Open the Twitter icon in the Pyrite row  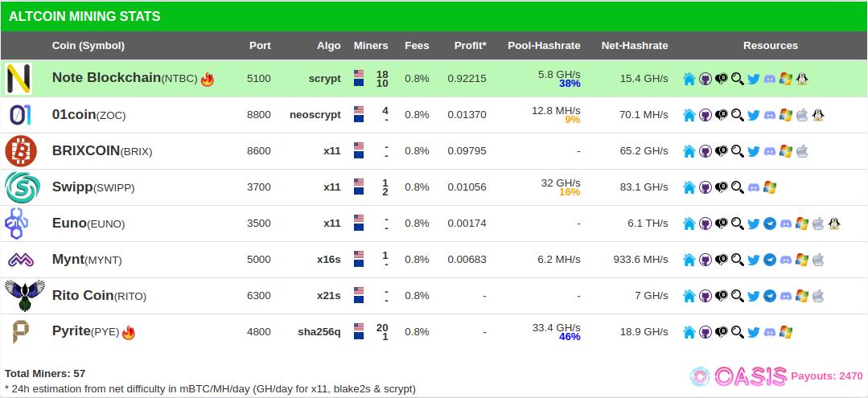(x=754, y=332)
